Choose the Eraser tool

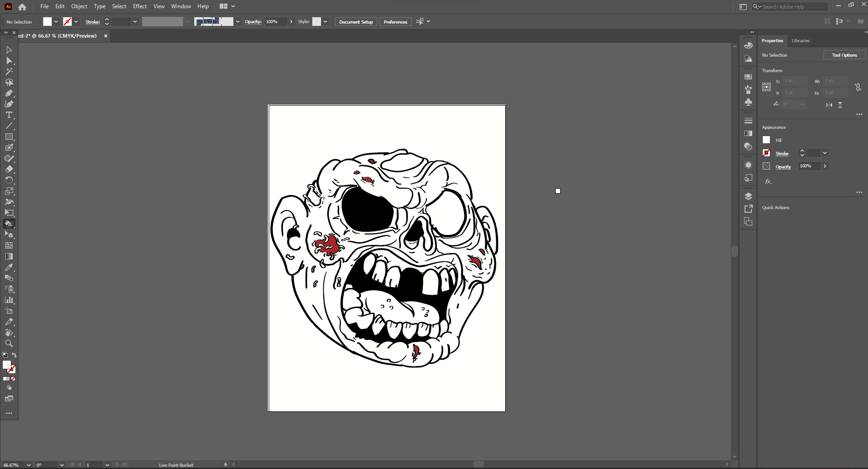pyautogui.click(x=9, y=169)
